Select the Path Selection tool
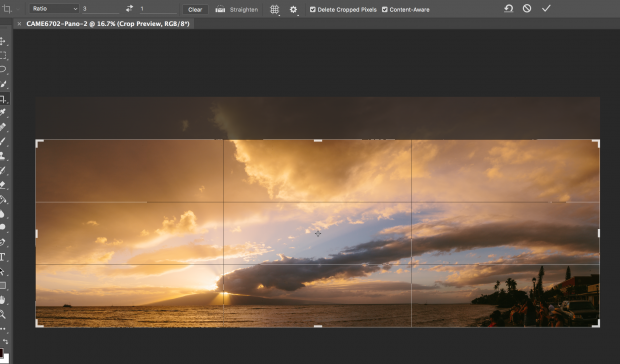This screenshot has height=364, width=620. [x=2, y=272]
